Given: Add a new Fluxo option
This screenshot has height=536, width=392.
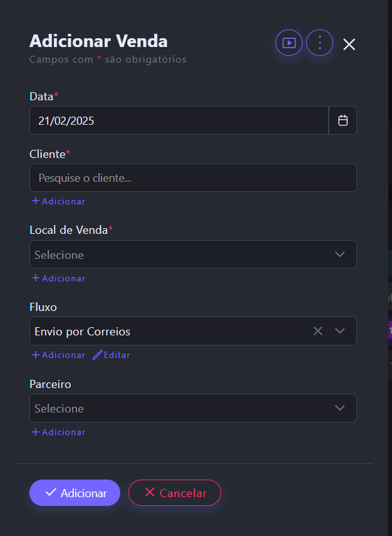Looking at the screenshot, I should point(58,355).
